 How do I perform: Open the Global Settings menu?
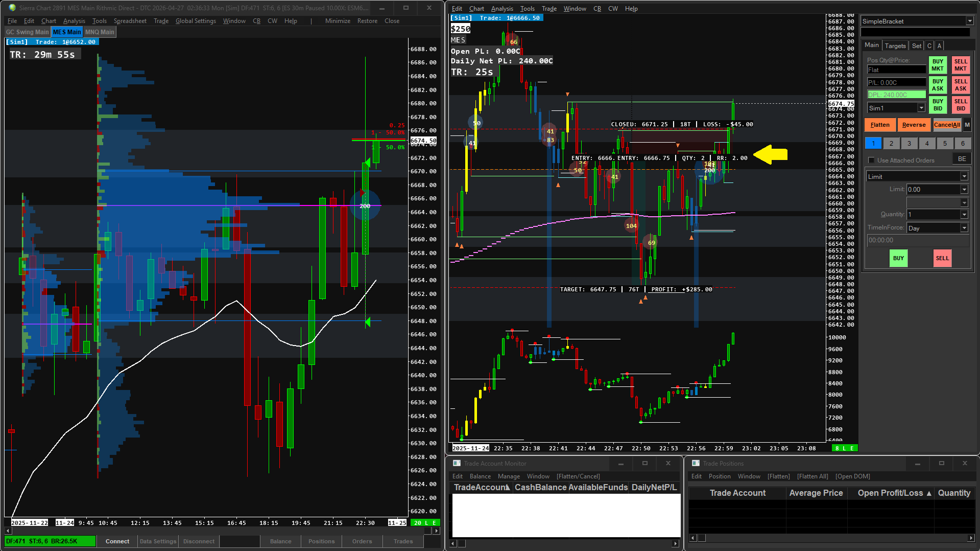click(196, 21)
